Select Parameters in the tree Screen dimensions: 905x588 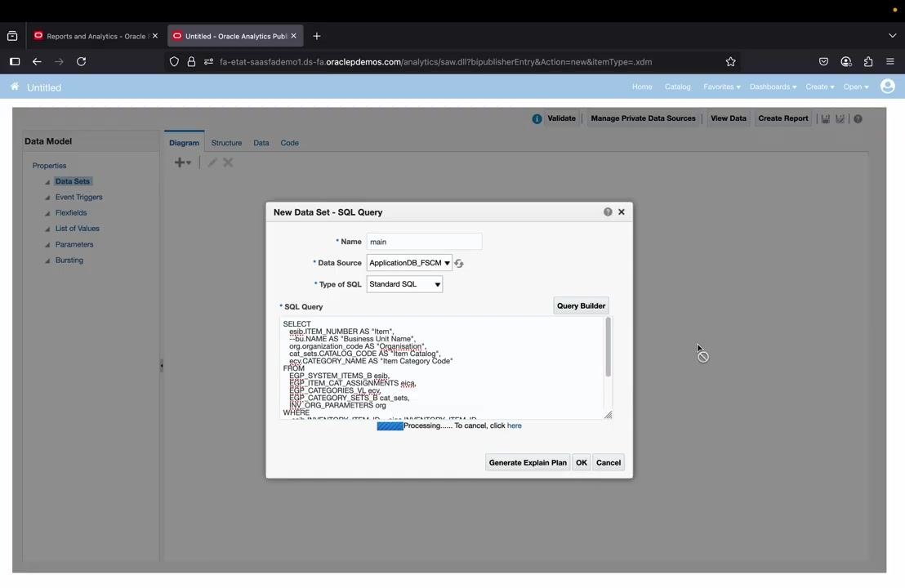pos(74,244)
